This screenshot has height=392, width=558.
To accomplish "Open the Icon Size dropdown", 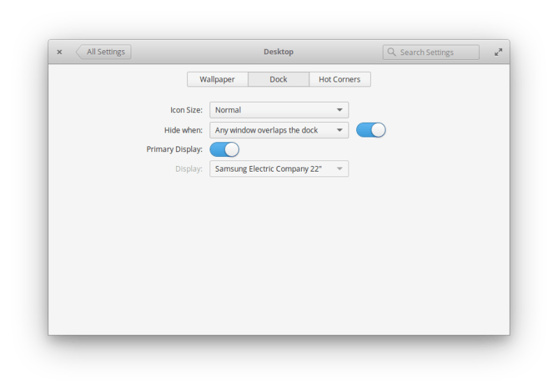I will [x=279, y=110].
